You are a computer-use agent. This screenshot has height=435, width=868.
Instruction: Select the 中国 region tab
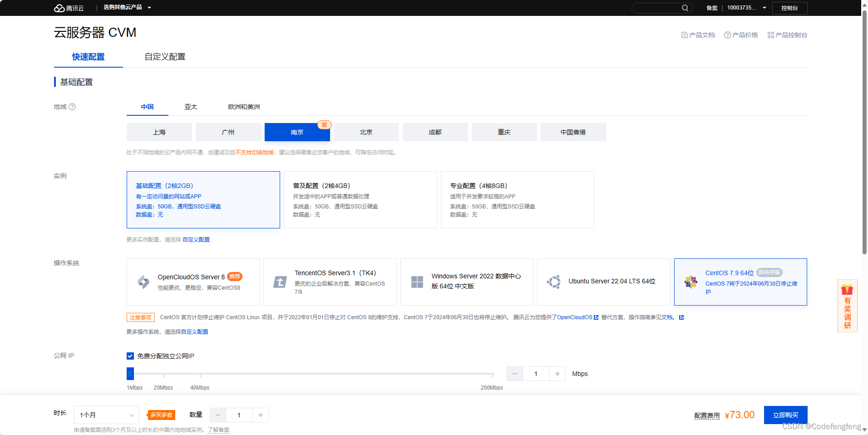(148, 107)
